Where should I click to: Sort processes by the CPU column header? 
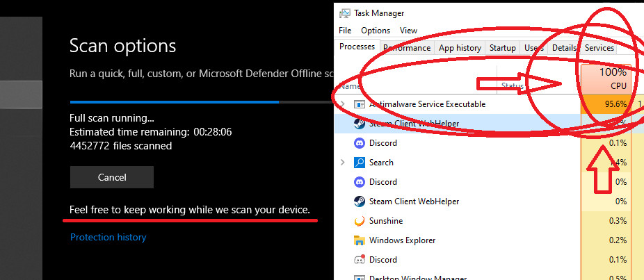click(606, 78)
